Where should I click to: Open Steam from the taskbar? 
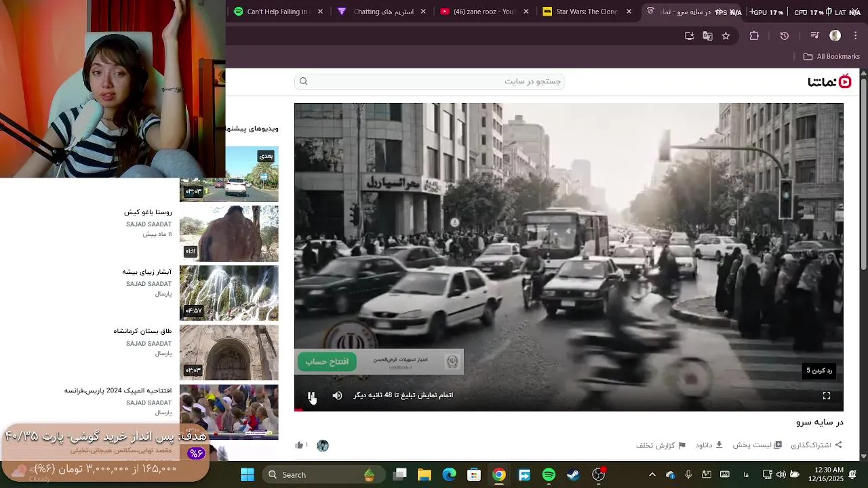click(574, 475)
